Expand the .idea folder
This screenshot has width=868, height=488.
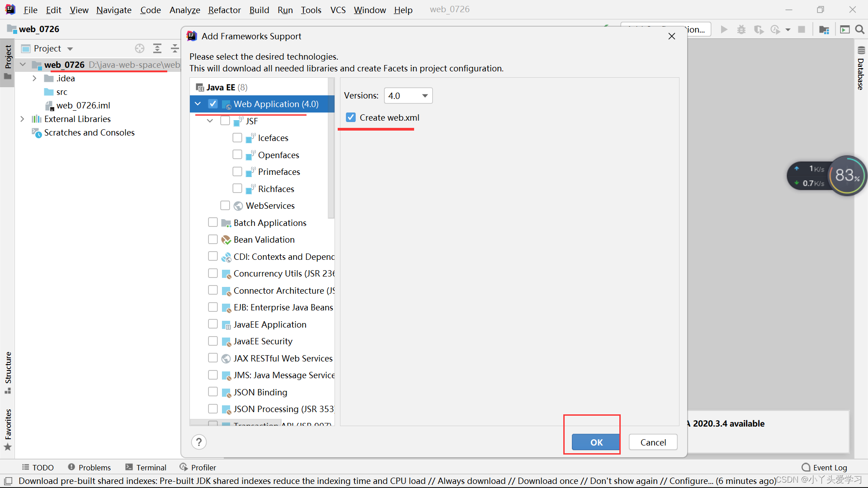(x=34, y=78)
